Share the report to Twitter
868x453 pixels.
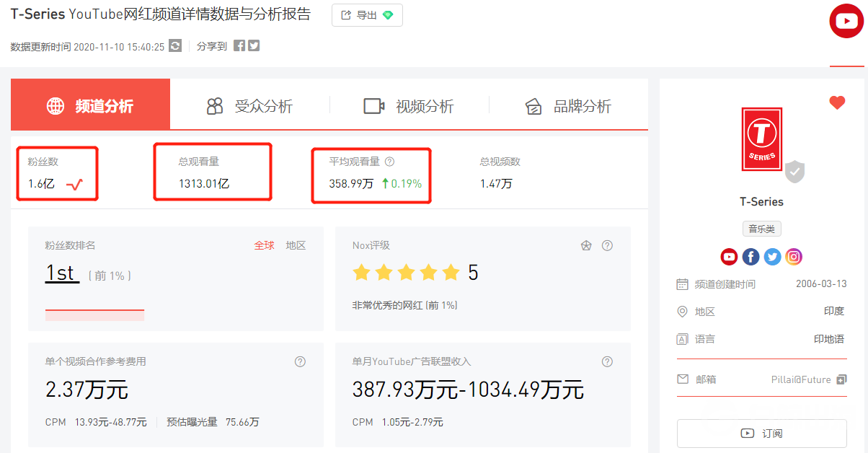(254, 46)
